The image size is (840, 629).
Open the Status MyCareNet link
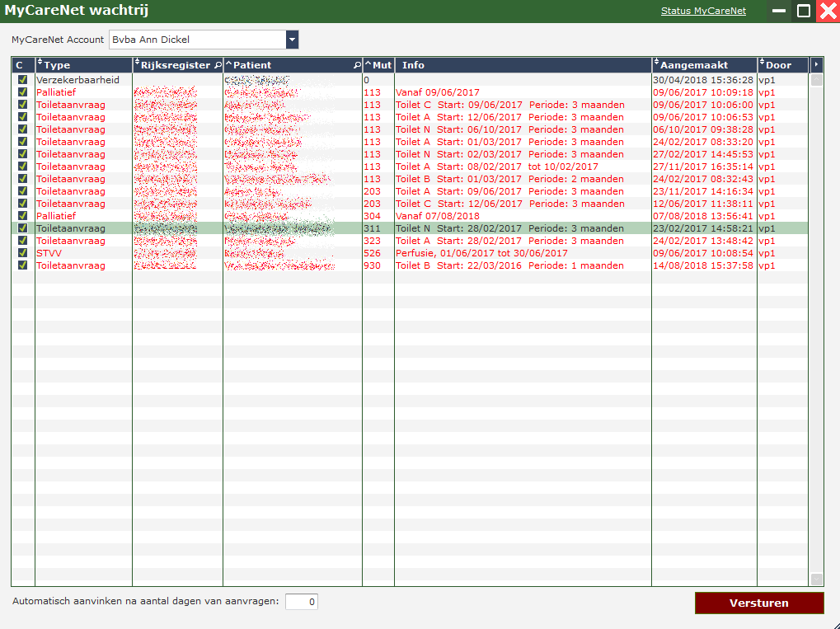pos(703,11)
